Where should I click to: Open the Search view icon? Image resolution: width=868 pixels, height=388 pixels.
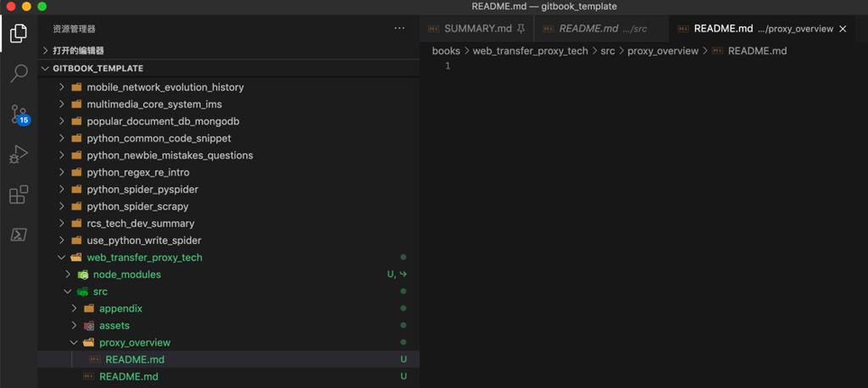click(x=19, y=74)
